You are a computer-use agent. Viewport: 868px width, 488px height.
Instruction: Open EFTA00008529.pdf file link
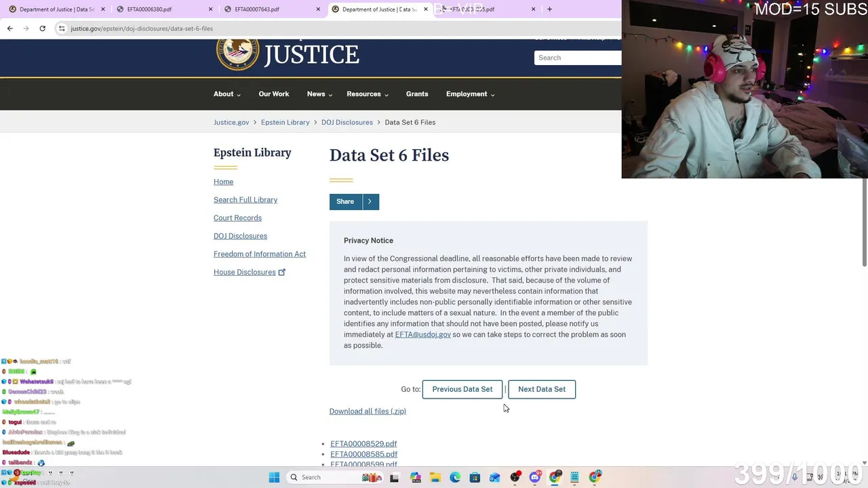point(363,444)
